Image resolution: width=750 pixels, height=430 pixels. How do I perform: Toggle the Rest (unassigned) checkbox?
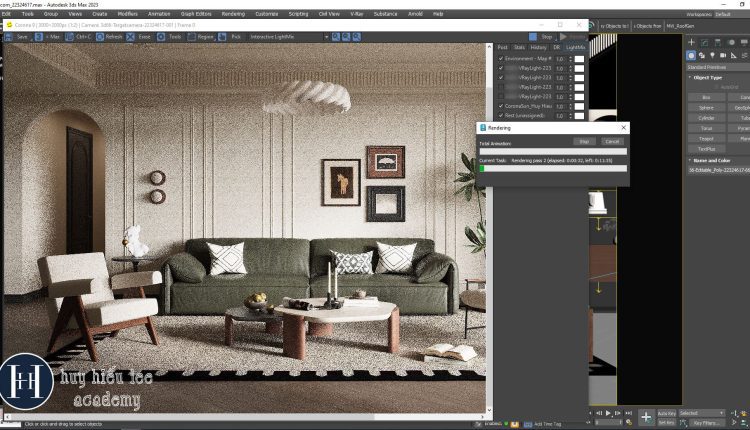[501, 116]
